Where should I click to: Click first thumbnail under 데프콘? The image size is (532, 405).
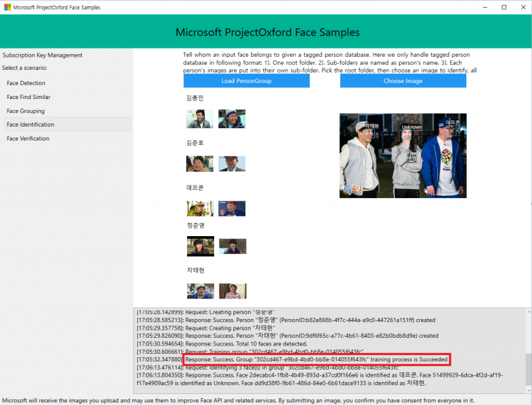199,208
